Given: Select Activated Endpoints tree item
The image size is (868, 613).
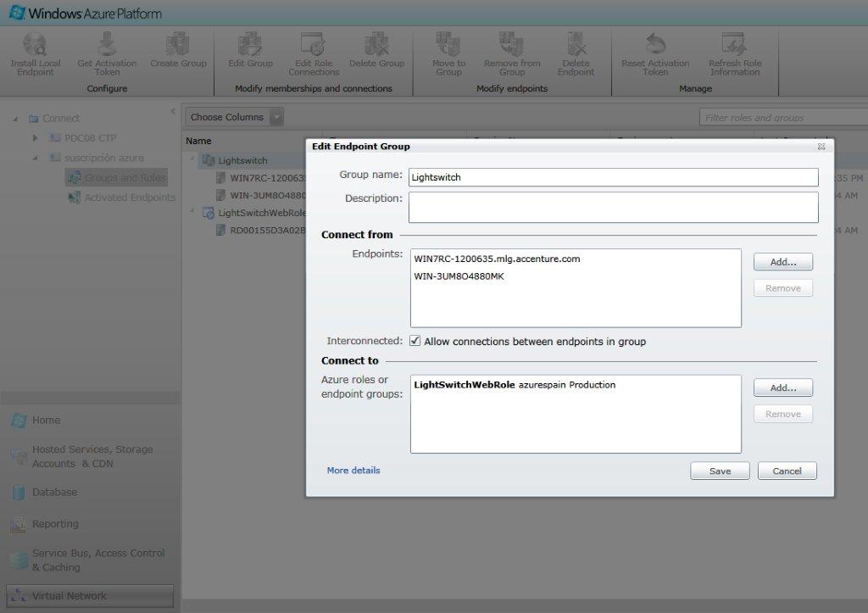Looking at the screenshot, I should [122, 198].
